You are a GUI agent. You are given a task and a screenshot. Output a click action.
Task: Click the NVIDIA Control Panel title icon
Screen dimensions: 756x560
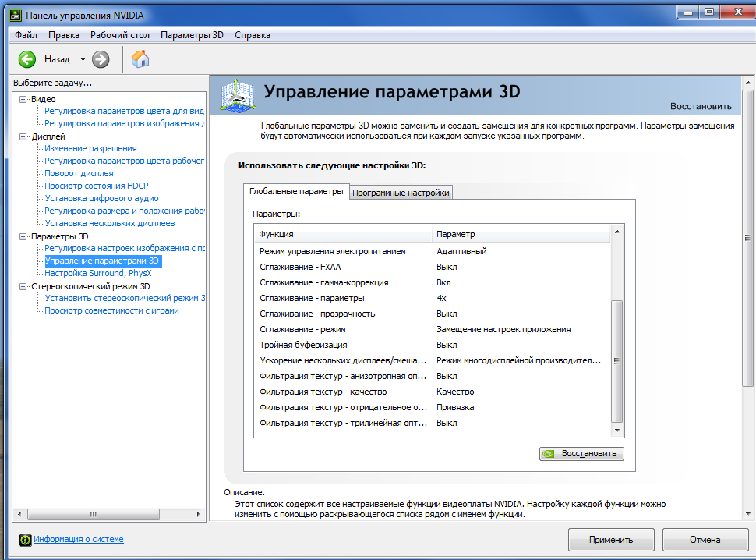tap(16, 16)
